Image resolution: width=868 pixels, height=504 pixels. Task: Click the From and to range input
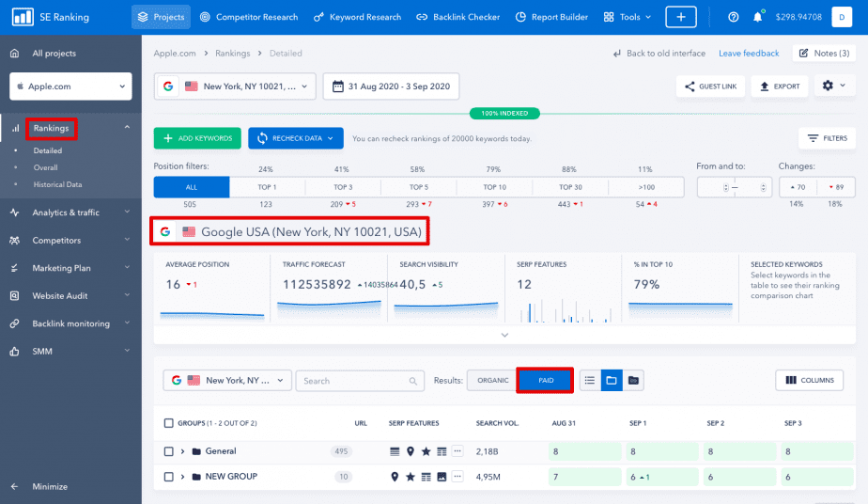[734, 187]
